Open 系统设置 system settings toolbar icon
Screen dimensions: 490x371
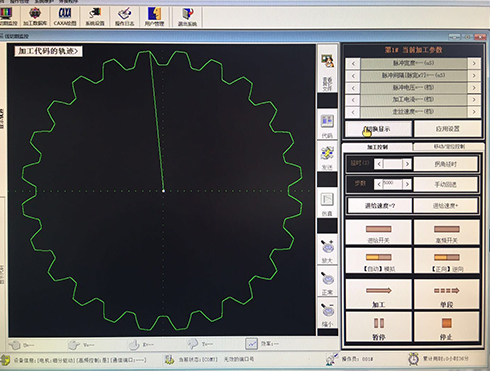tap(95, 16)
